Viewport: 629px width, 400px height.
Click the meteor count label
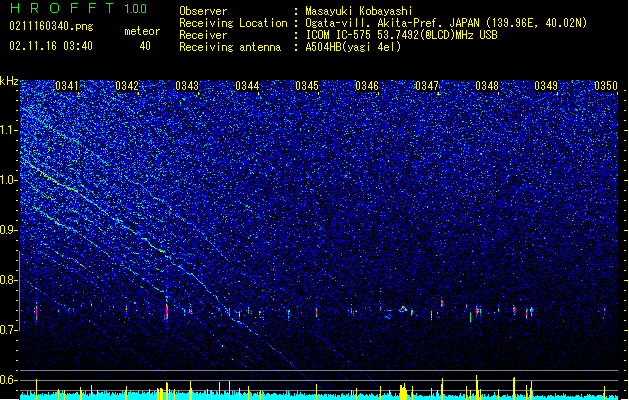[x=142, y=31]
